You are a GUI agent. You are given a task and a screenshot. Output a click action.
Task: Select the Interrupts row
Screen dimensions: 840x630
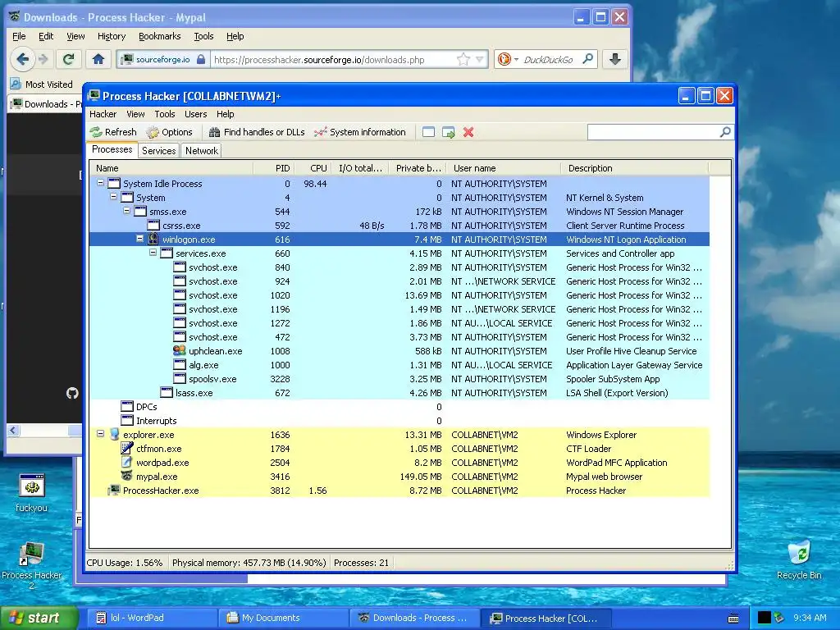click(399, 421)
